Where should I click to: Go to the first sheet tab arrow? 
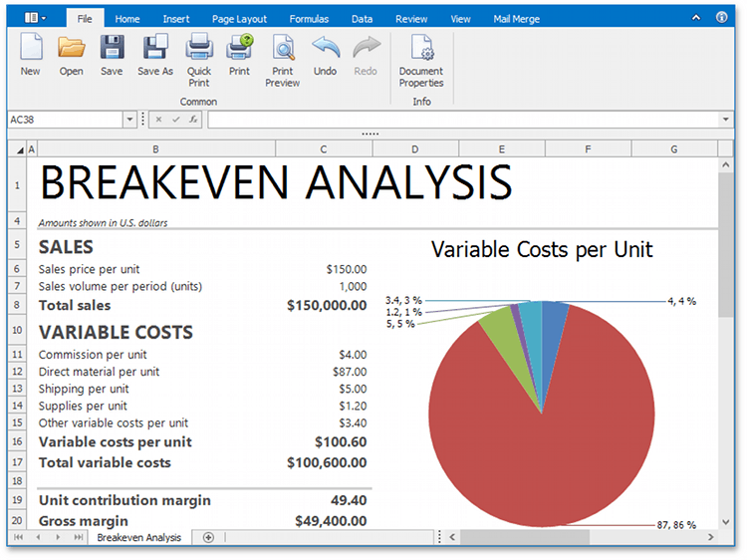(x=19, y=538)
